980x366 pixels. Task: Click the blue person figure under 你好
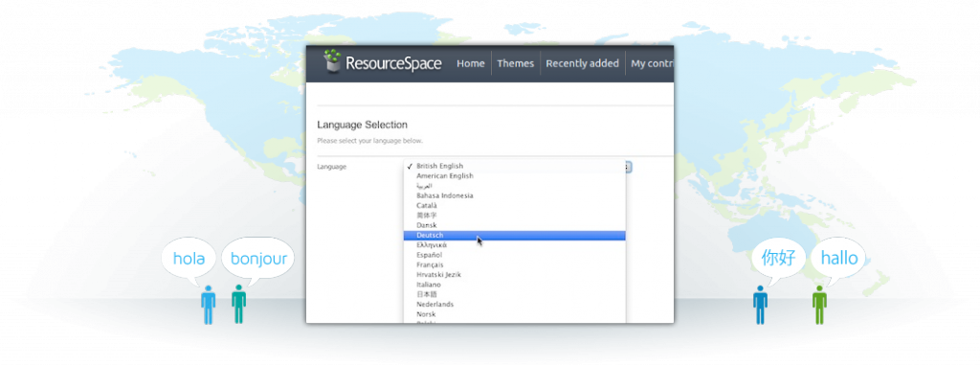pos(760,305)
